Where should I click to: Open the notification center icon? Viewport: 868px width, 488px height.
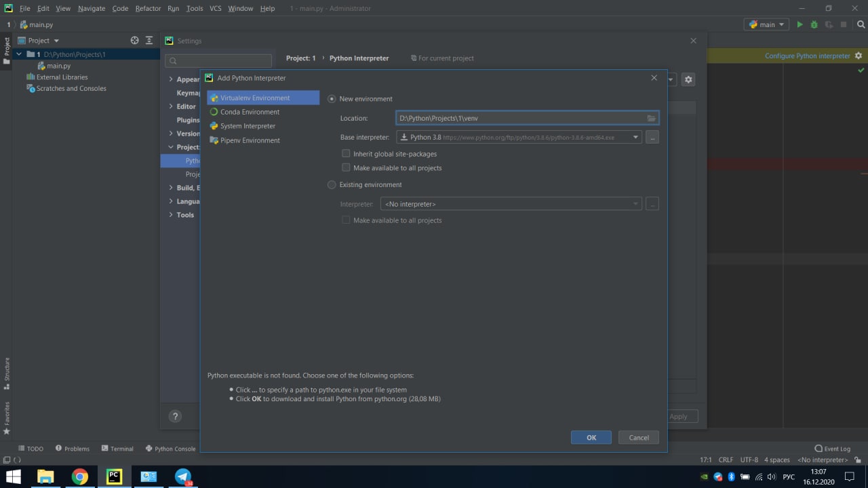coord(850,476)
